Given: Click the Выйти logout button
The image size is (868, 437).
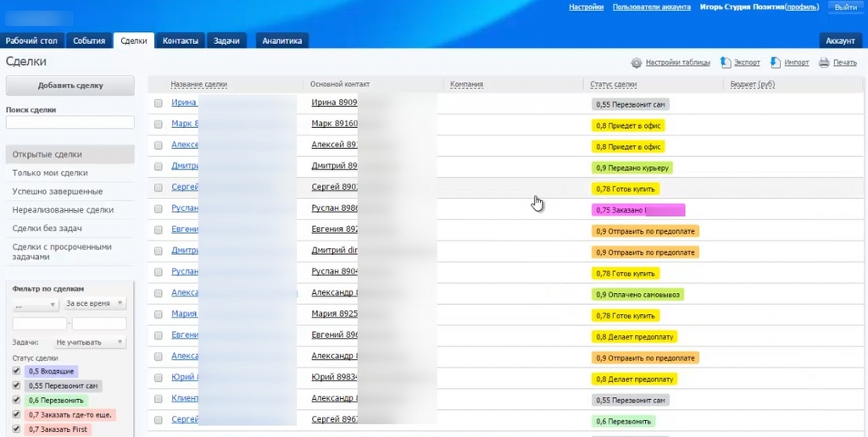Looking at the screenshot, I should point(846,7).
